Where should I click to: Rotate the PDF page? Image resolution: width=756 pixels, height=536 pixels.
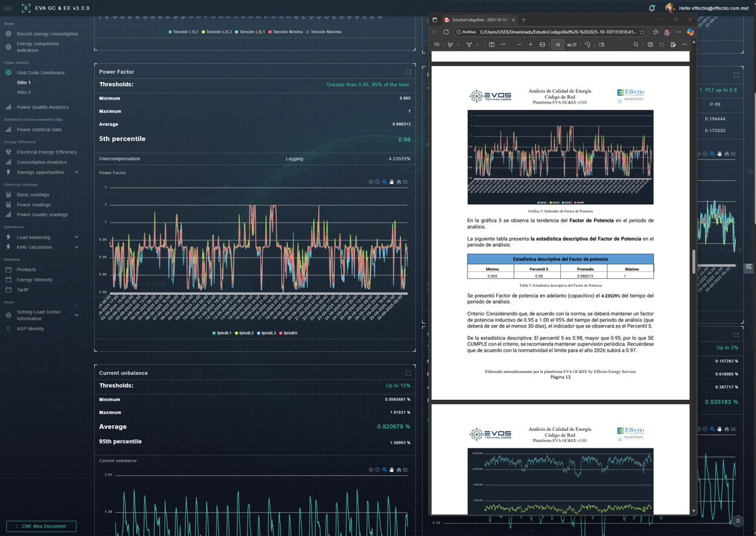click(x=587, y=44)
